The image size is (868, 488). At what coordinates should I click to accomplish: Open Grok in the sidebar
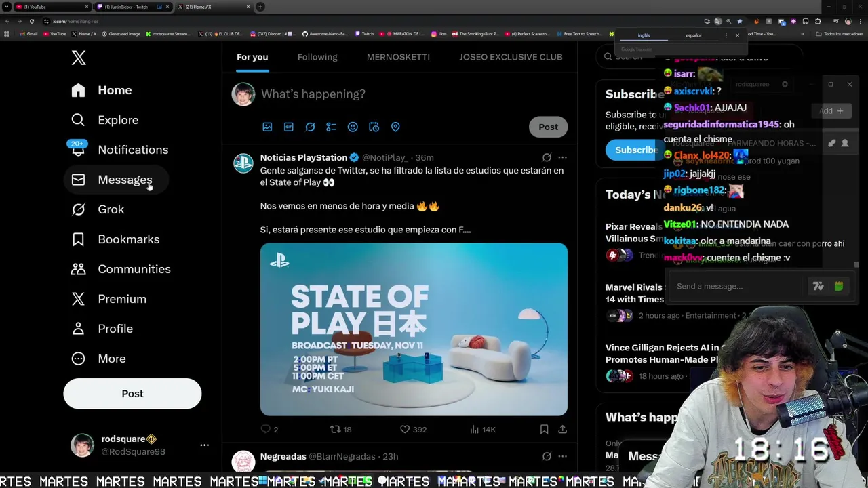[x=98, y=209]
